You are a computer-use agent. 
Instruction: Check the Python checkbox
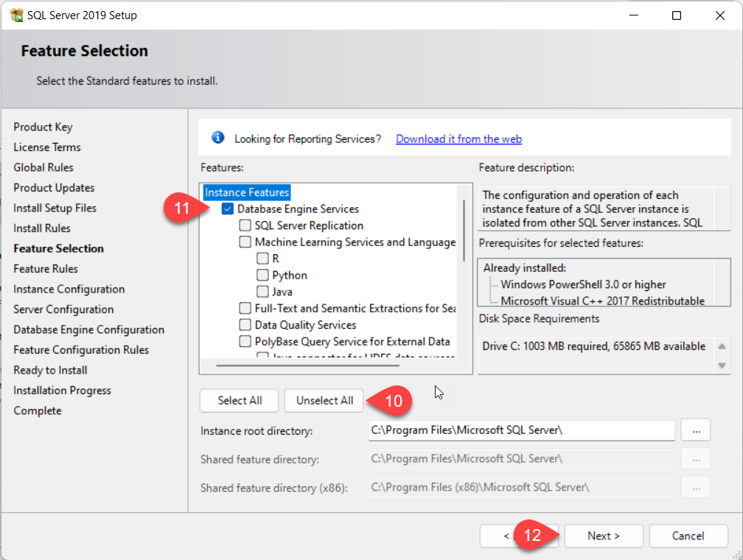[x=262, y=276]
